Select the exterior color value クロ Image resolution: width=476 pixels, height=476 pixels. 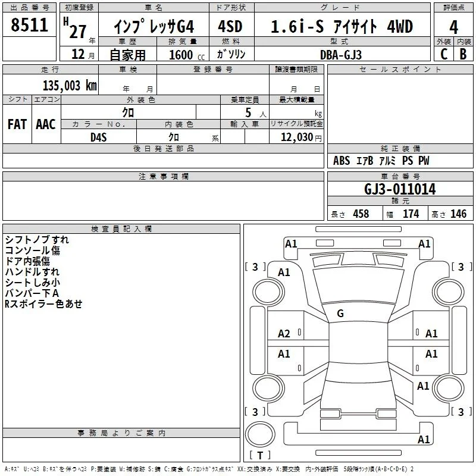tap(128, 112)
